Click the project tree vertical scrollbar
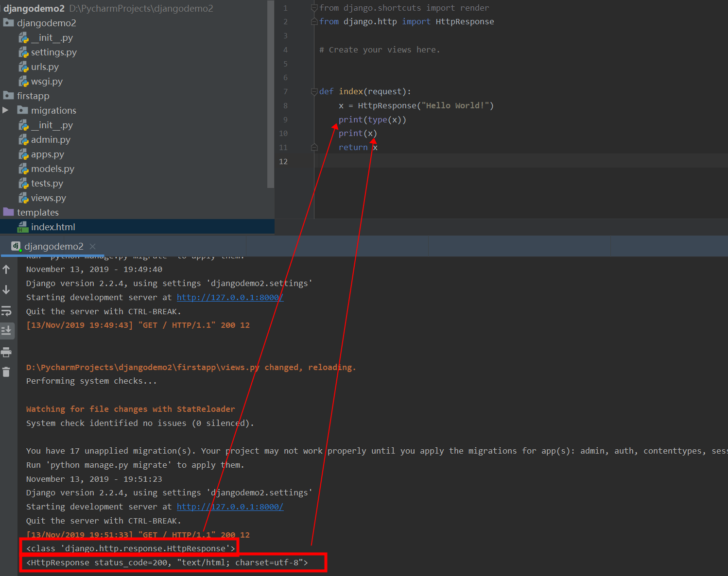Image resolution: width=728 pixels, height=576 pixels. (x=271, y=94)
